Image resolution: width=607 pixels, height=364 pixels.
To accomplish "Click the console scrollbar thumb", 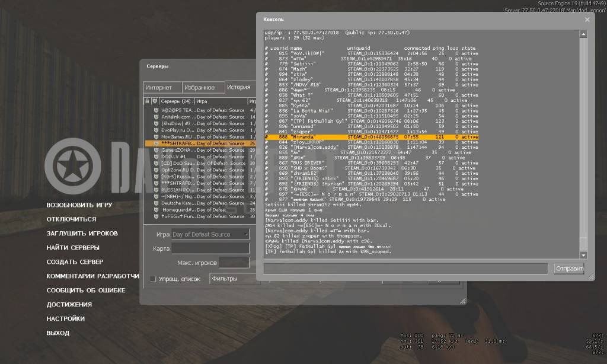I will coord(583,243).
